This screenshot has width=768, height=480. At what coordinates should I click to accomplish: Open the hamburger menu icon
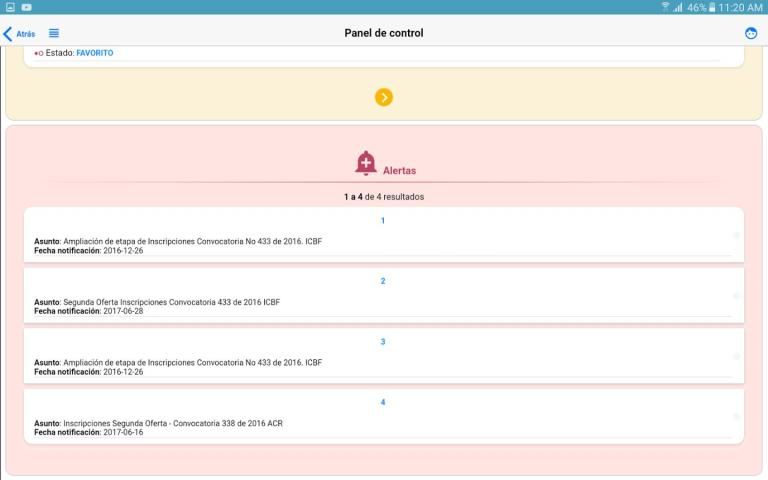[x=54, y=33]
